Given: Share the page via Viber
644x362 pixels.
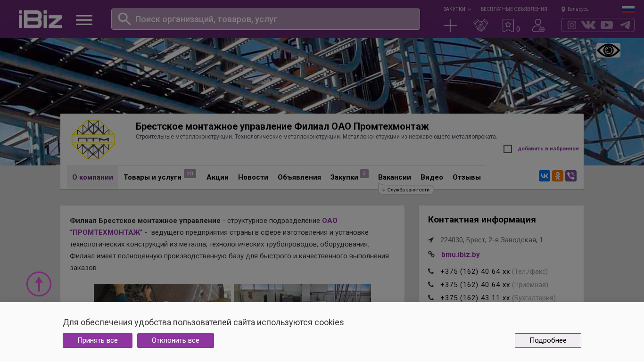Looking at the screenshot, I should pos(571,176).
